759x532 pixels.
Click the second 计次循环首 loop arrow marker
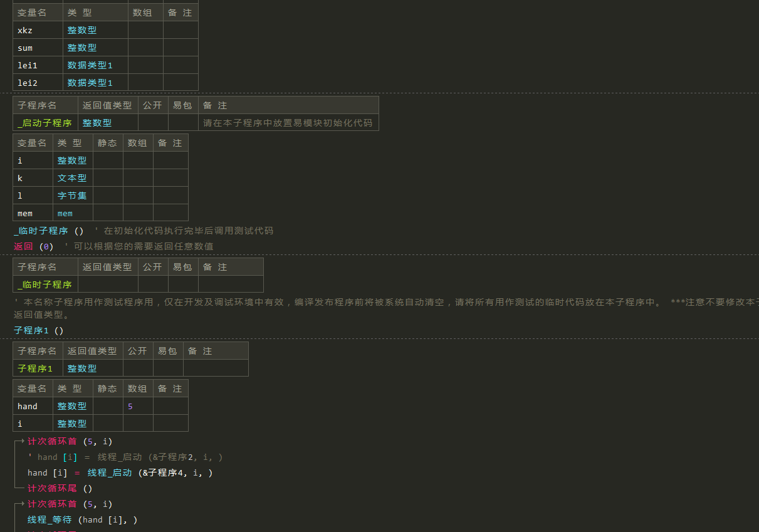(x=20, y=504)
